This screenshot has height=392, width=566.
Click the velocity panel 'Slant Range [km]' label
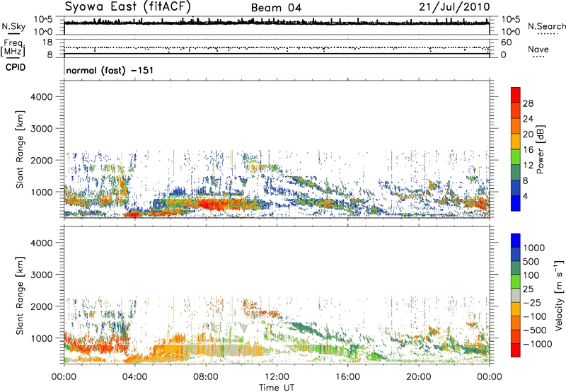(x=20, y=296)
